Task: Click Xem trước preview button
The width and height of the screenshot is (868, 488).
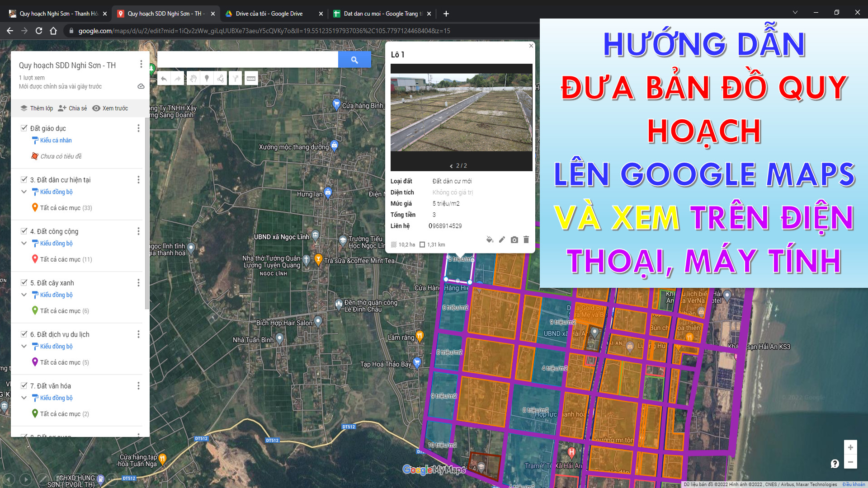Action: (x=110, y=108)
